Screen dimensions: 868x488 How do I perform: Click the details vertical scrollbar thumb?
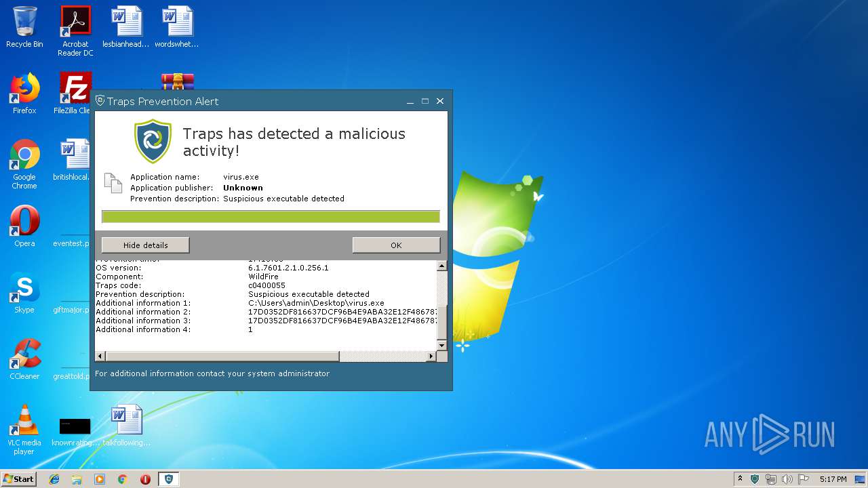[442, 322]
